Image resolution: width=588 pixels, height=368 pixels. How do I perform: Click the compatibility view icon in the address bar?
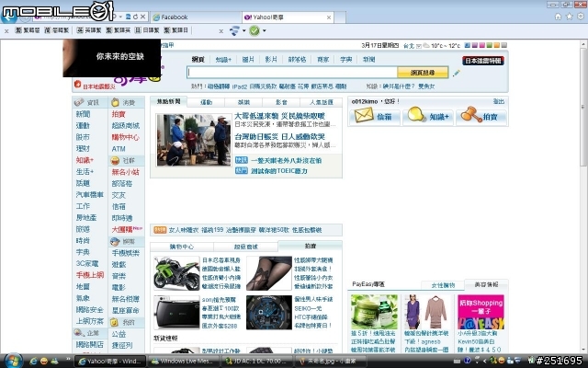129,17
